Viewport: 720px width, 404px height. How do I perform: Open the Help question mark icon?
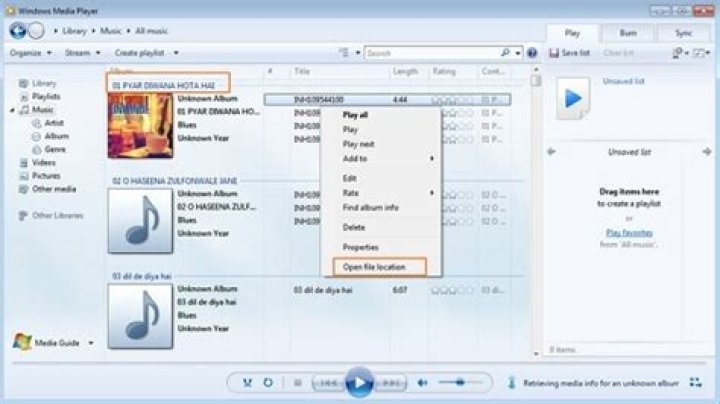click(x=532, y=53)
